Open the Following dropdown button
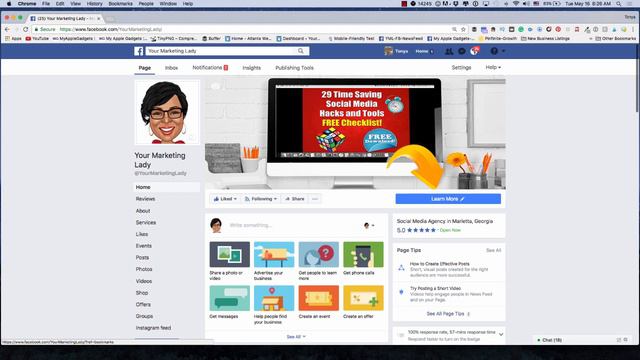Screen dimensions: 640x360 [x=261, y=199]
